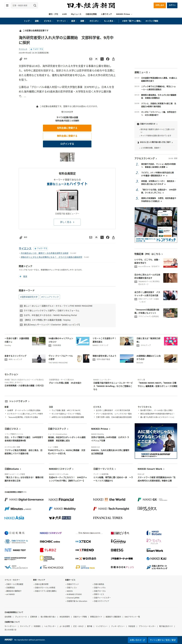Expand ビジネス navigation dropdown
The height and width of the screenshot is (644, 182).
tap(49, 21)
